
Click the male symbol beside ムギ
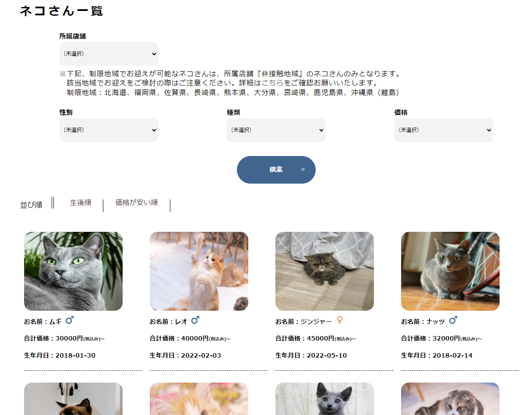[70, 321]
